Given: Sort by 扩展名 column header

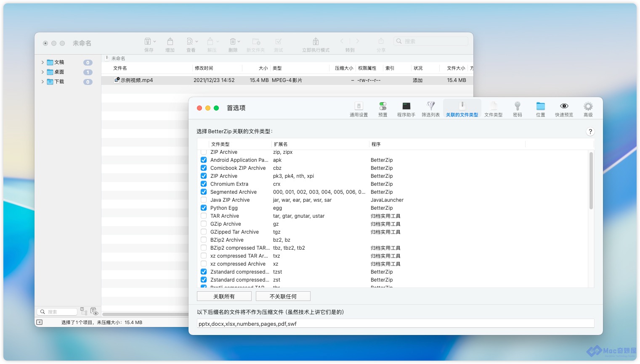Looking at the screenshot, I should tap(320, 144).
